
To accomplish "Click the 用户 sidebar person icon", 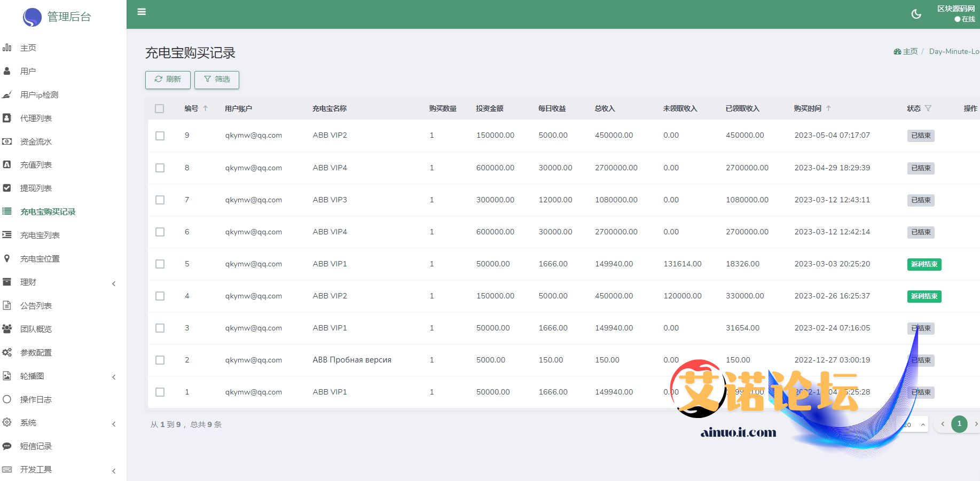I will [7, 71].
